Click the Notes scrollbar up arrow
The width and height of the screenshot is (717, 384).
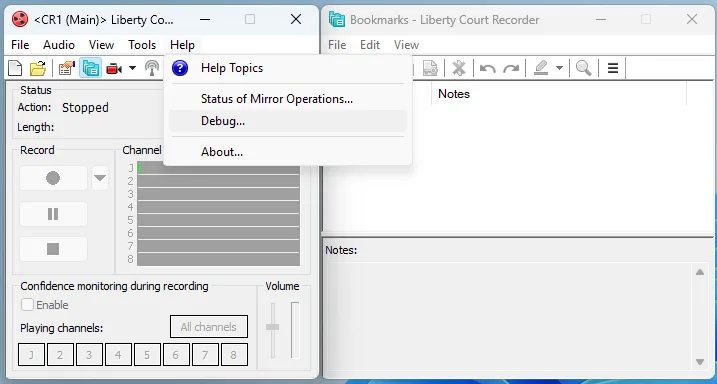tap(700, 272)
